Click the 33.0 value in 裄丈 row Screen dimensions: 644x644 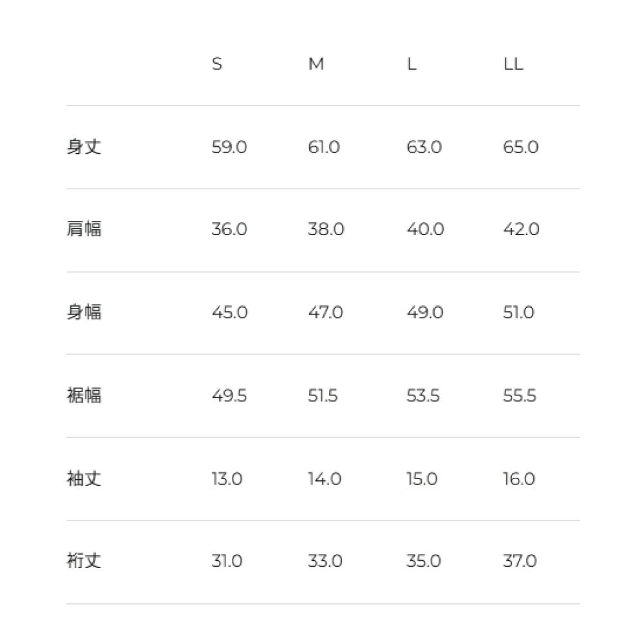pos(325,562)
